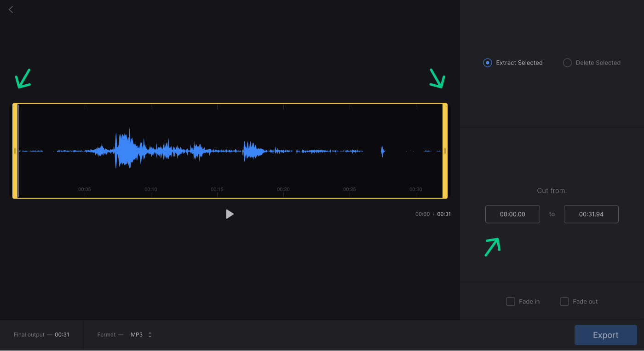The width and height of the screenshot is (644, 351).
Task: Grab the left yellow trim handle
Action: (x=15, y=151)
